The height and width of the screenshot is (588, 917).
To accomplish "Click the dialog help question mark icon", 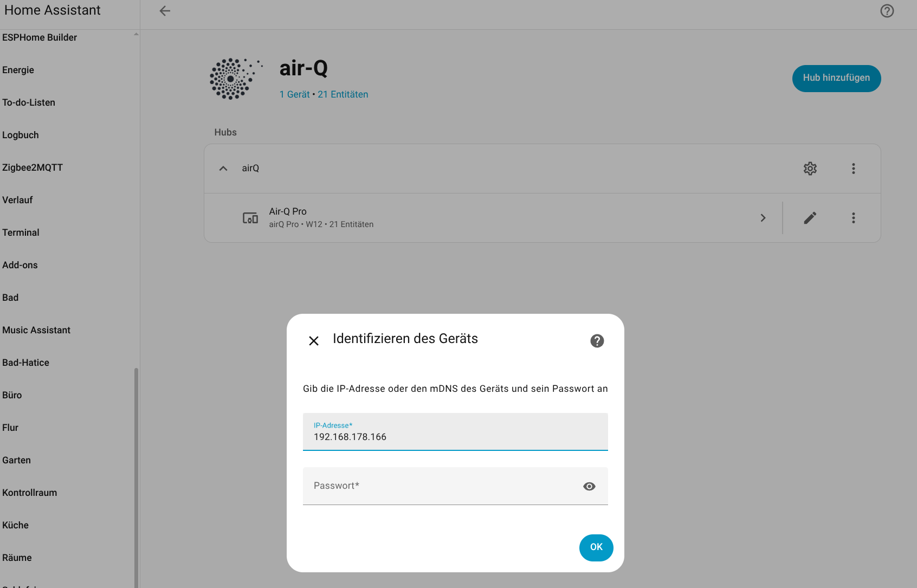I will pyautogui.click(x=597, y=341).
